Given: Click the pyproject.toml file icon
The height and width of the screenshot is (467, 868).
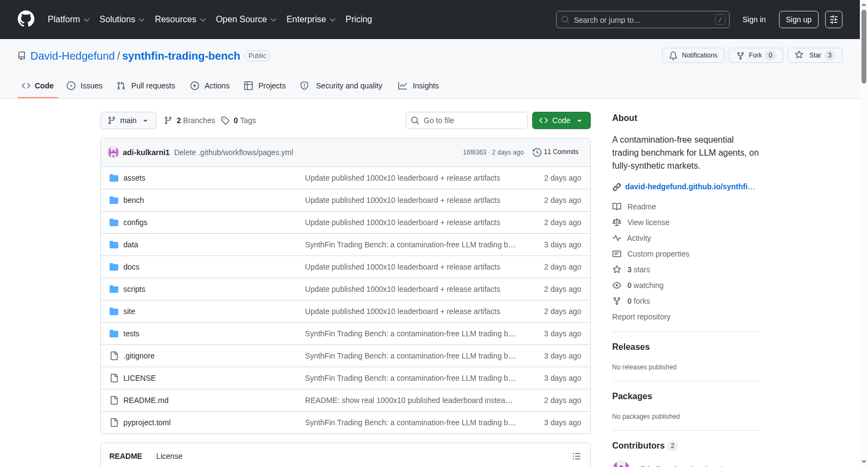Looking at the screenshot, I should pos(114,423).
